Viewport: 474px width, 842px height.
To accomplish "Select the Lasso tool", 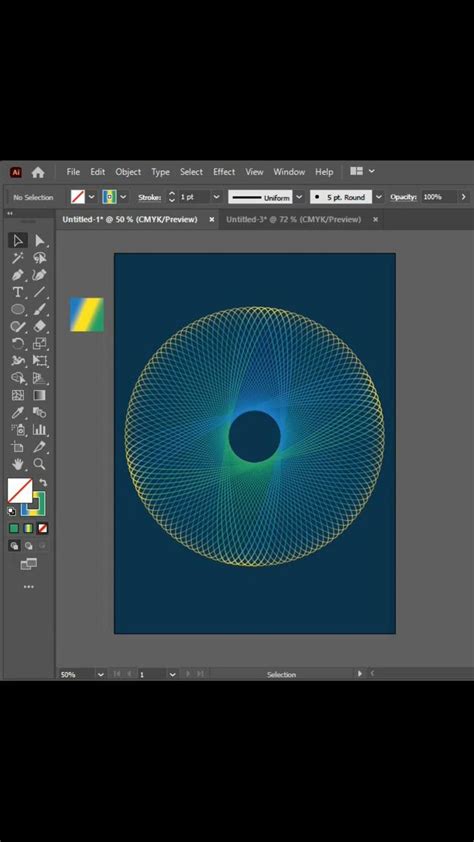I will 39,258.
